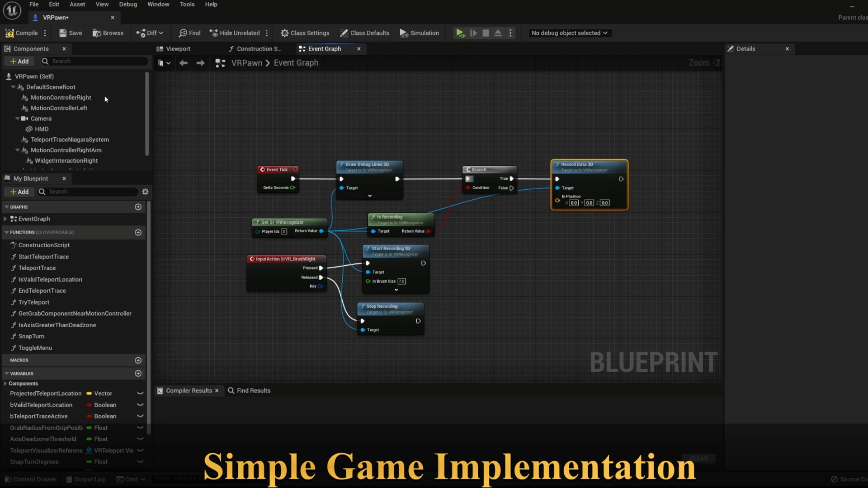Add a new macro with plus icon

coord(138,360)
